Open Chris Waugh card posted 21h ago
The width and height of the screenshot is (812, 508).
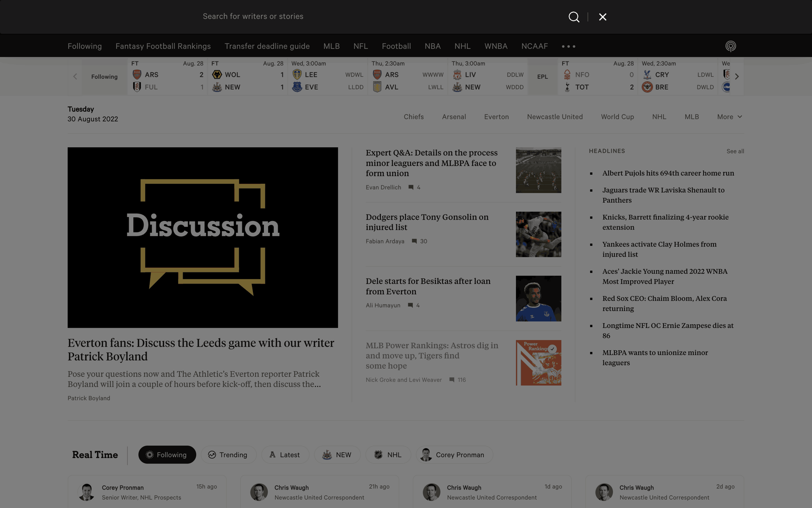[x=319, y=492]
